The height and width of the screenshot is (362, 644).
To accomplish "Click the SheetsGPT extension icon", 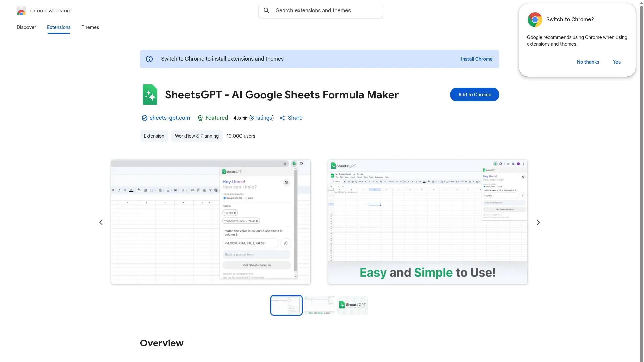I will [x=150, y=94].
